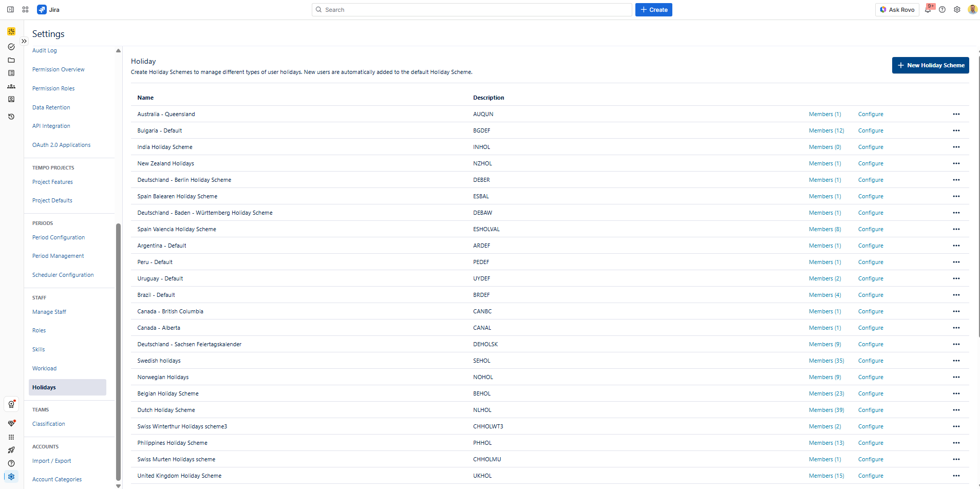
Task: Click the folder icon in Tempo sidebar
Action: pyautogui.click(x=11, y=60)
